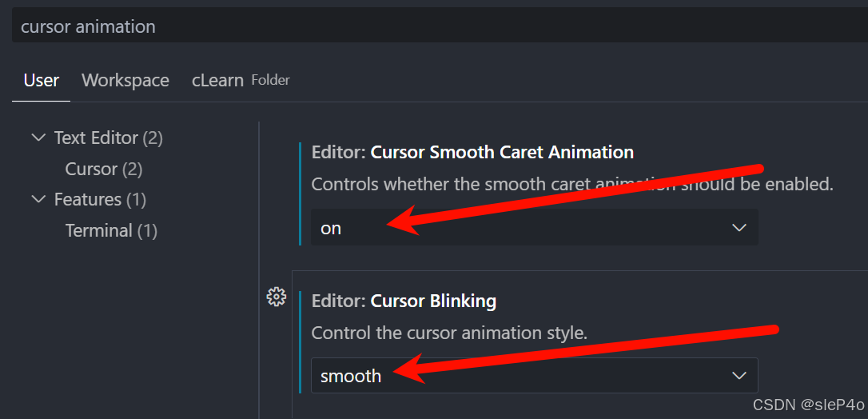Screen dimensions: 868x419
Task: Switch to the Workspace settings tab
Action: (125, 80)
